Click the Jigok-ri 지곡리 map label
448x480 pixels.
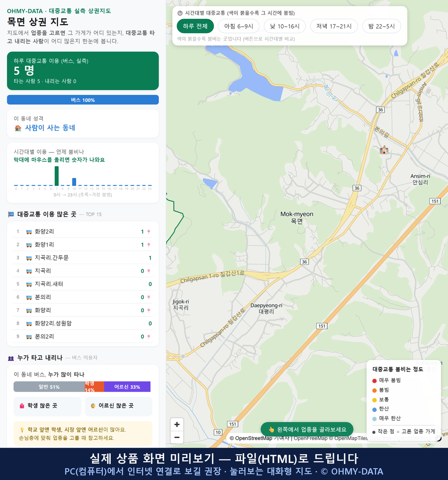(x=181, y=305)
